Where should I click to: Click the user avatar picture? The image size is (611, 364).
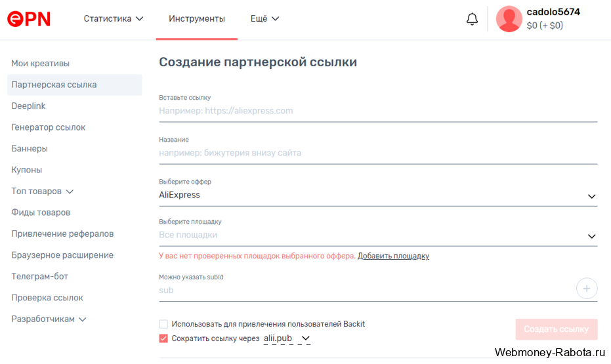(509, 18)
